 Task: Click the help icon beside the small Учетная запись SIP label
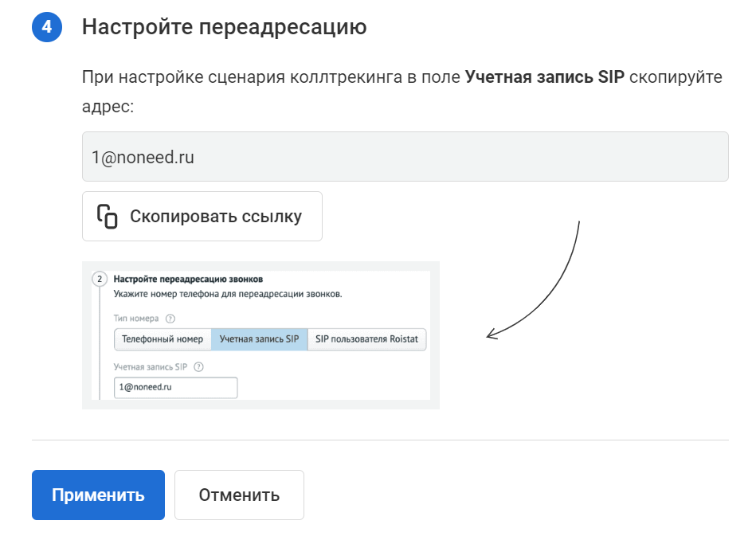point(198,367)
